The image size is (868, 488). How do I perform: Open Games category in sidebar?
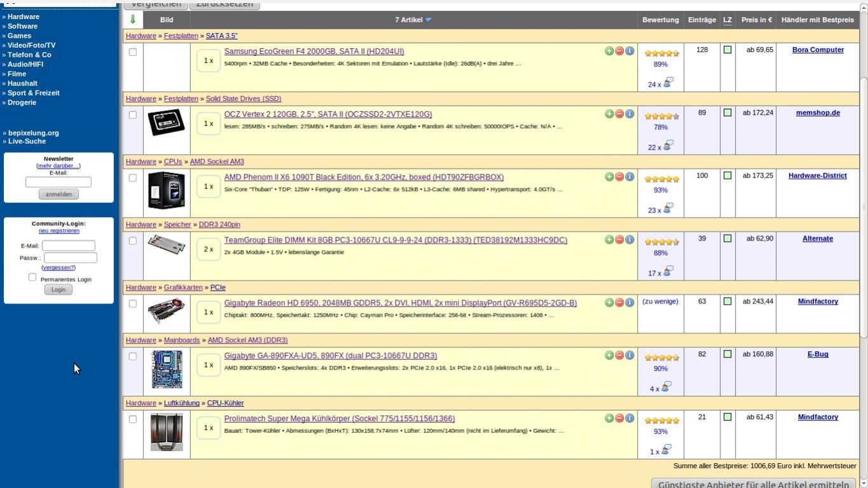pyautogui.click(x=19, y=36)
